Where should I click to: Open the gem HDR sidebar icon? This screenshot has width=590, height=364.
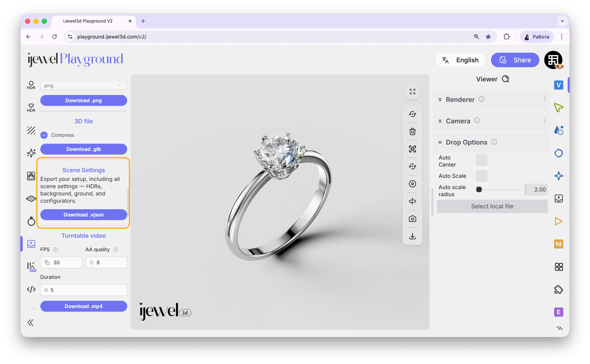pyautogui.click(x=31, y=108)
